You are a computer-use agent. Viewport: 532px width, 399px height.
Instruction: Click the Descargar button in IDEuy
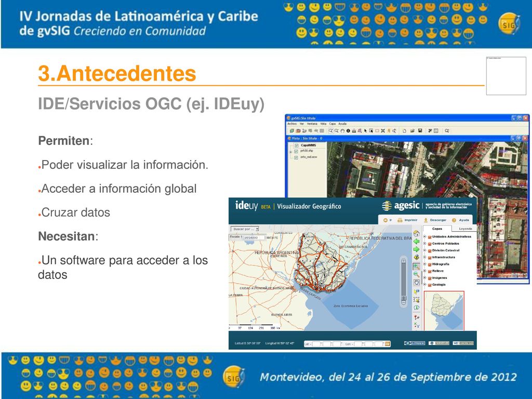pos(435,220)
